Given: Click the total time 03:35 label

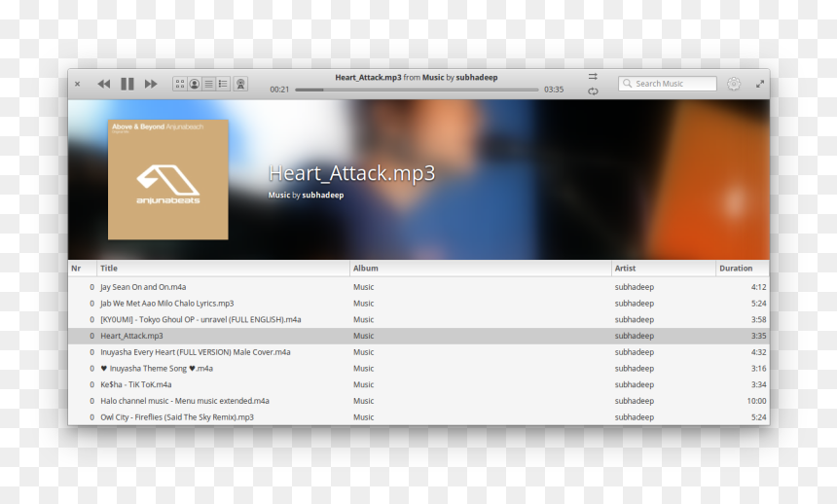Looking at the screenshot, I should coord(554,90).
